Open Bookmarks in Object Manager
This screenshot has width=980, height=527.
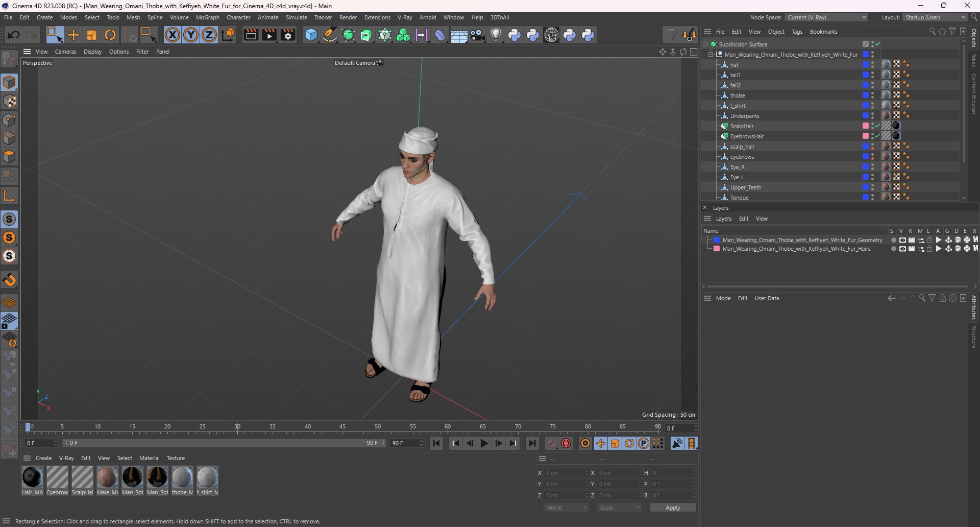pos(823,32)
